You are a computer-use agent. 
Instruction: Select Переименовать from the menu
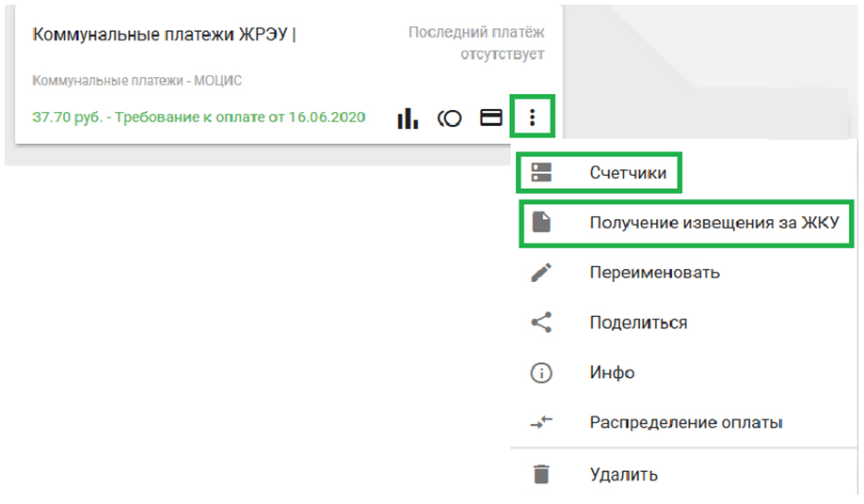[654, 273]
